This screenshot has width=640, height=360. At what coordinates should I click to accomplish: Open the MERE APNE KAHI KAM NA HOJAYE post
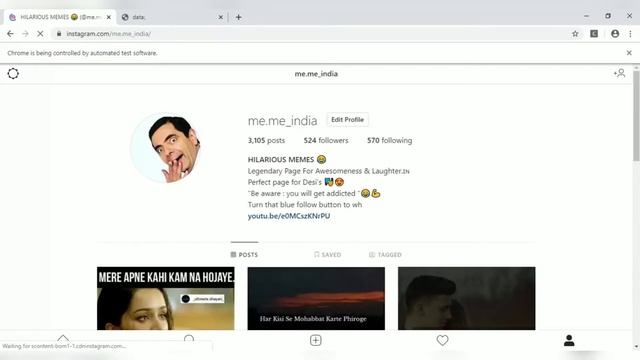pos(166,298)
